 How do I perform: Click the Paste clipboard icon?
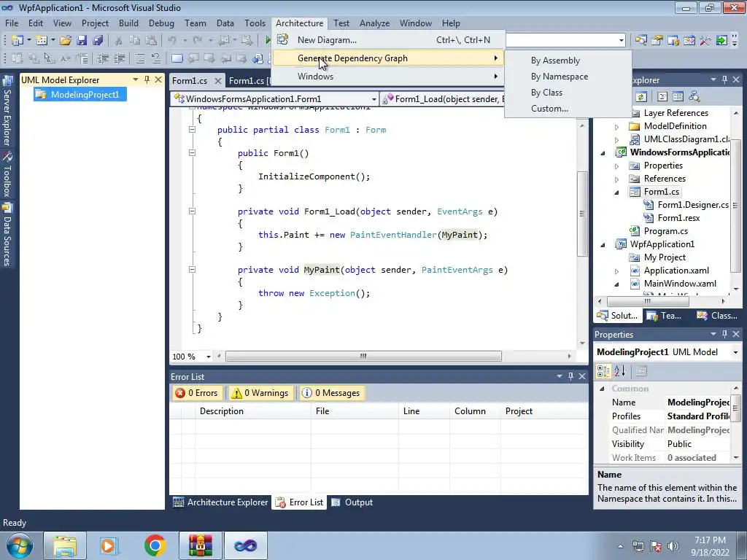pos(151,41)
